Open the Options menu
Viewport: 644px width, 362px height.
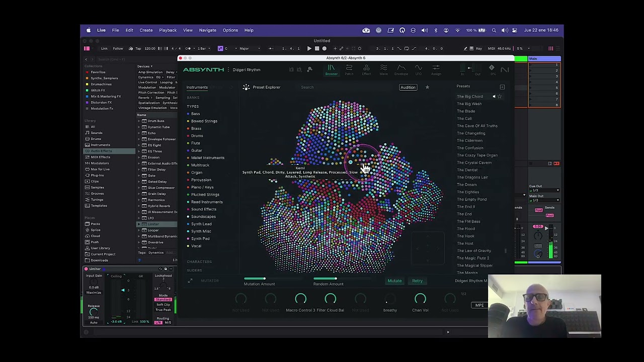230,30
